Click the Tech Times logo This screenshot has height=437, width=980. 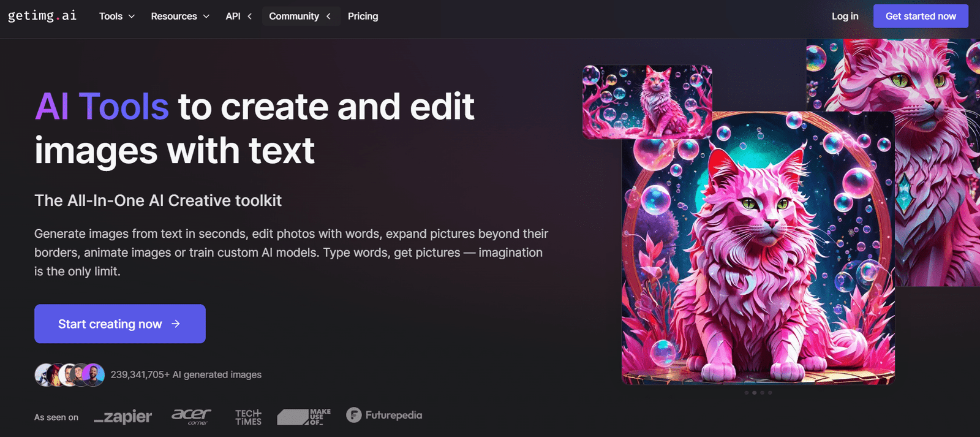[x=248, y=417]
